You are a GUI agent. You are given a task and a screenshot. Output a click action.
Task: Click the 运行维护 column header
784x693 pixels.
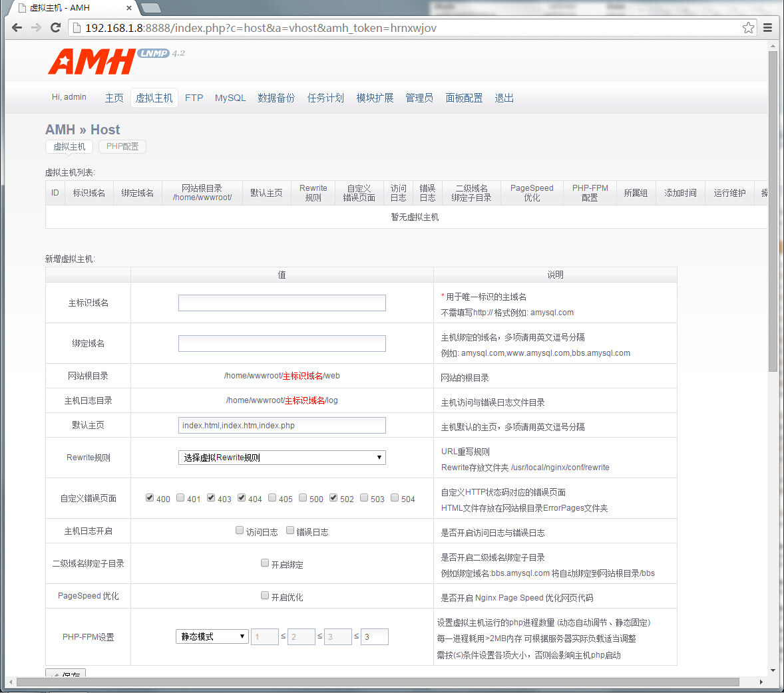729,193
